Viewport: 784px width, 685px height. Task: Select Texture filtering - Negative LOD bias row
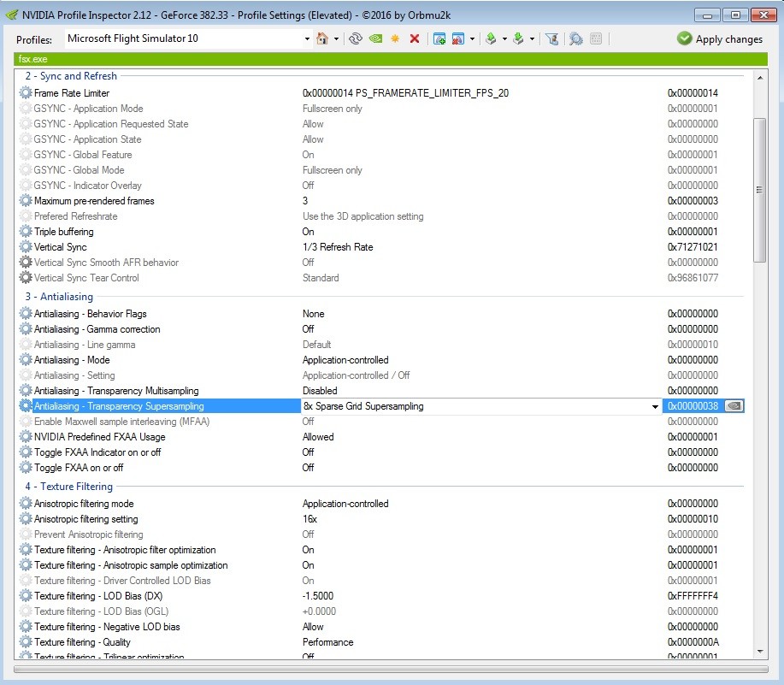click(x=381, y=627)
